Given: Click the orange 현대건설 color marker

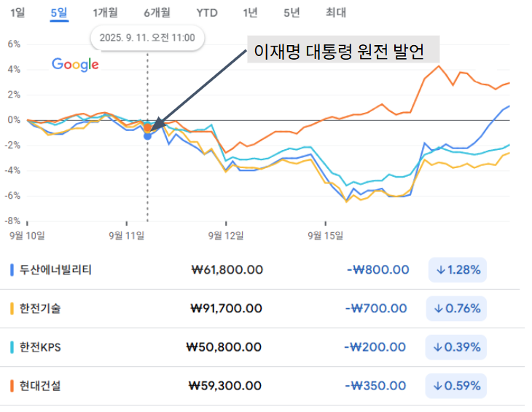Looking at the screenshot, I should click(12, 385).
